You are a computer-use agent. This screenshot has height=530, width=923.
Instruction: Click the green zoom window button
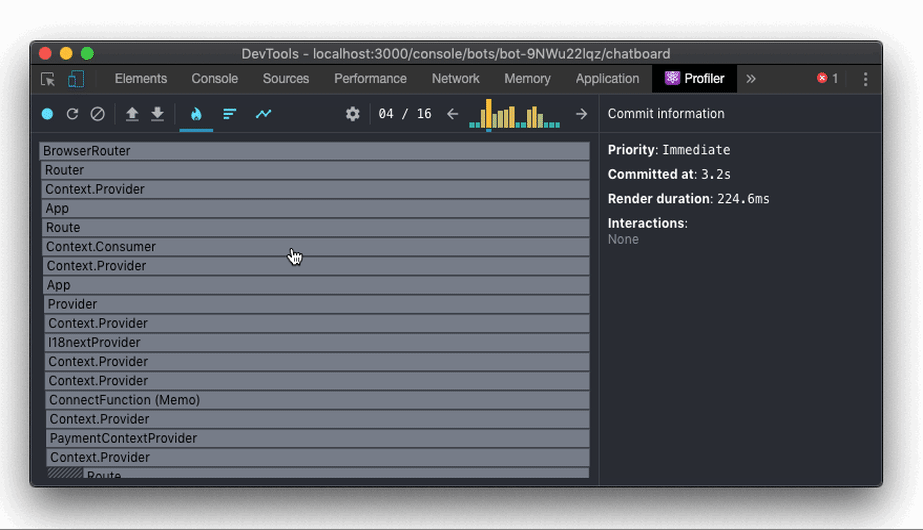(87, 54)
